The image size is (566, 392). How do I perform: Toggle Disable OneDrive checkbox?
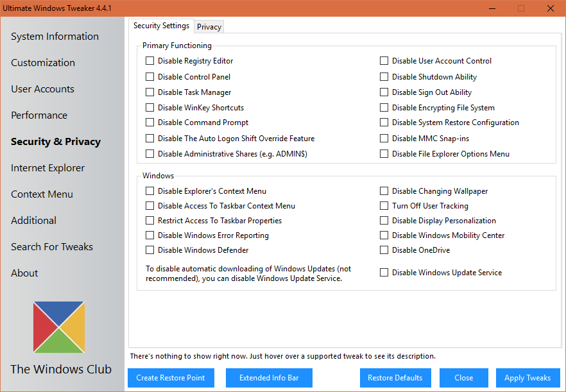tap(384, 250)
